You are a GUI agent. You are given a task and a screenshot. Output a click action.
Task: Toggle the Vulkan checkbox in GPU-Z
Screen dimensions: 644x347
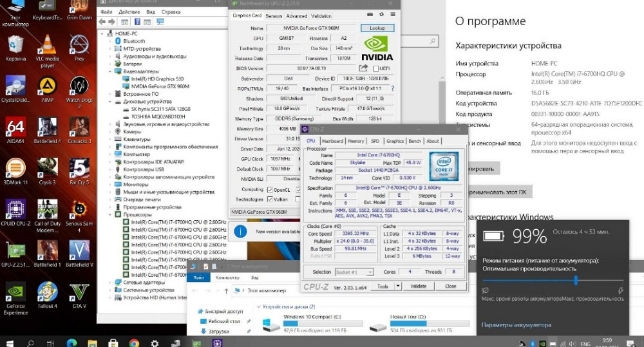point(270,199)
